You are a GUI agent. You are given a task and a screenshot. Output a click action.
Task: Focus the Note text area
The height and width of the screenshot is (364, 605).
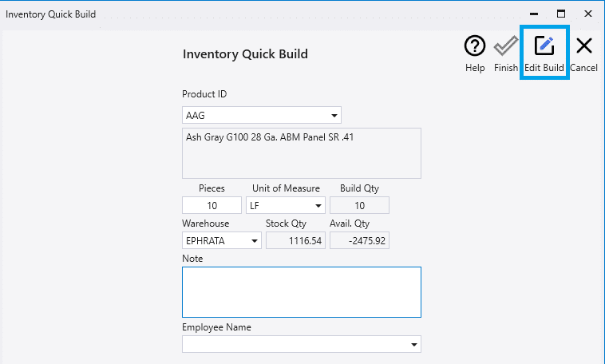coord(302,292)
